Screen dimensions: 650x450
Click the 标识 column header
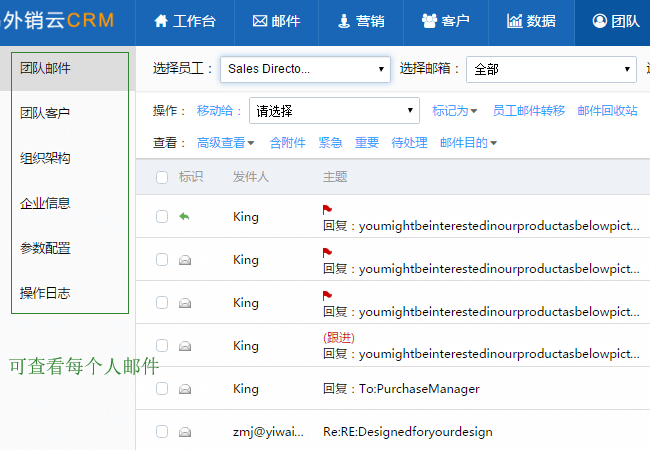pos(191,177)
